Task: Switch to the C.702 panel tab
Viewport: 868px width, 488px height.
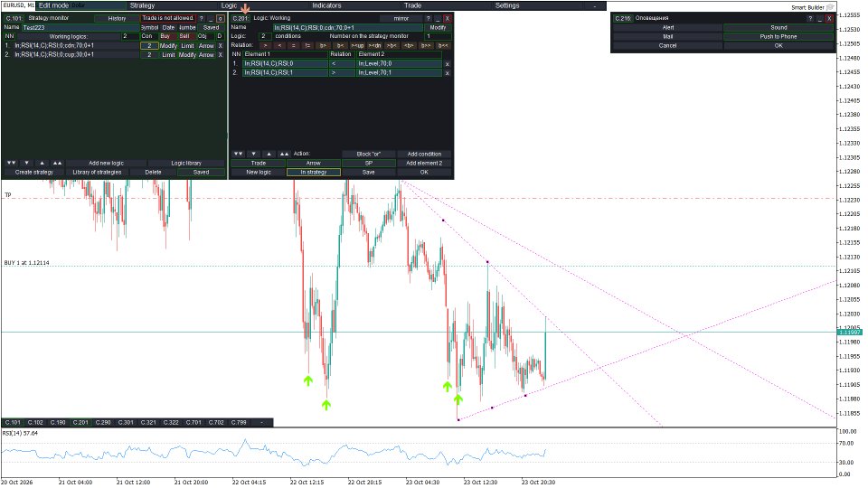Action: (x=216, y=422)
